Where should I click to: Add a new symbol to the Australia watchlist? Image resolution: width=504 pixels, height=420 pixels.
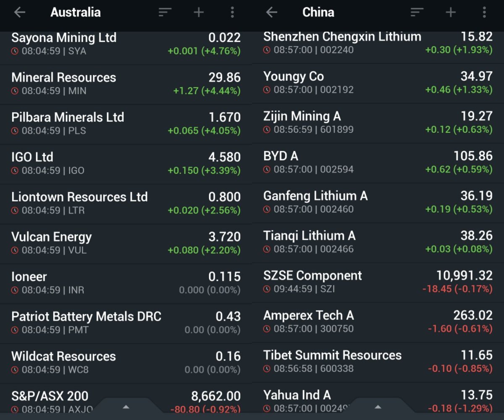pyautogui.click(x=198, y=12)
